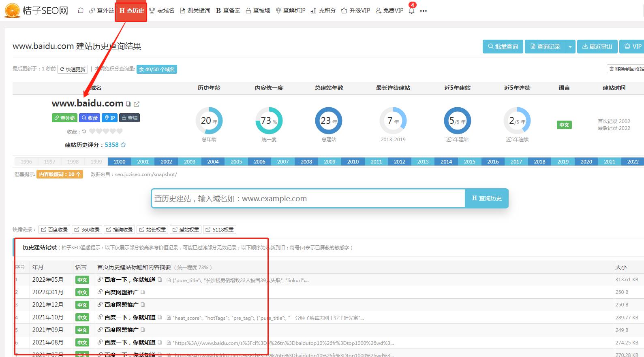Open the 360收录 quick link
This screenshot has width=644, height=357.
[x=87, y=229]
